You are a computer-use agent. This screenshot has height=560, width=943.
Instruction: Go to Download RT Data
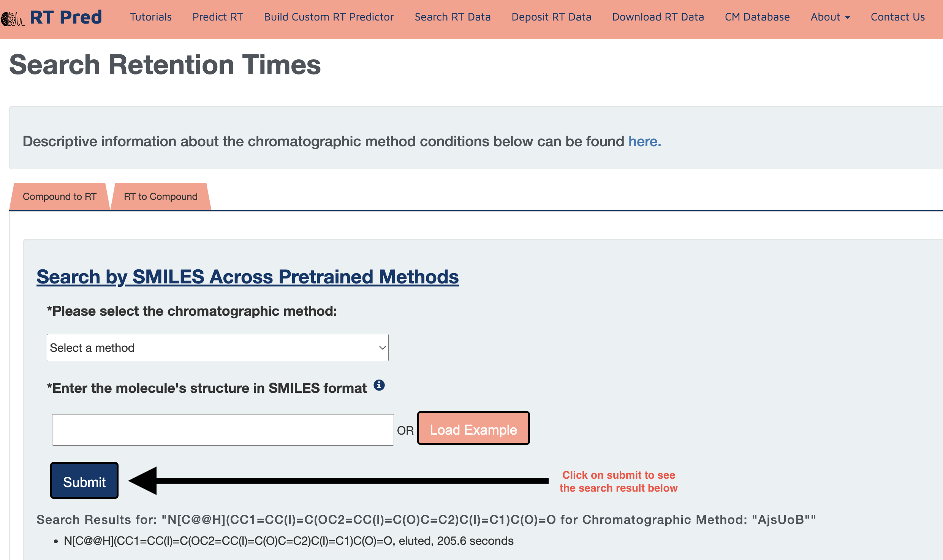(658, 17)
